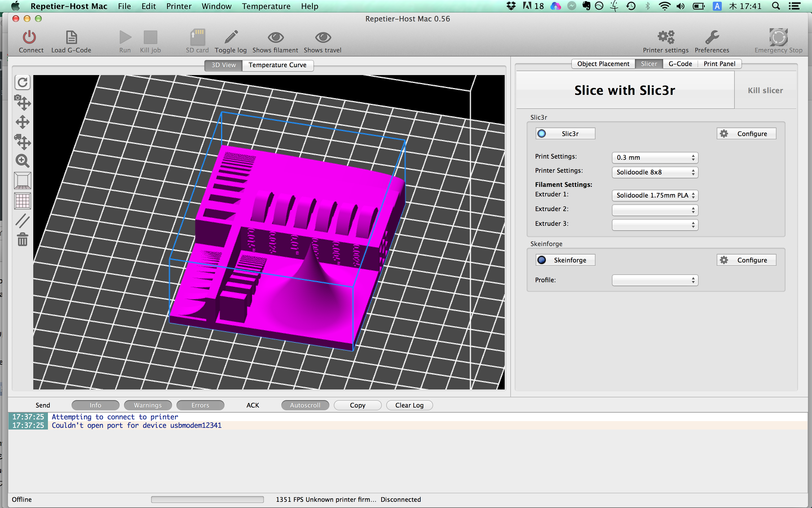812x508 pixels.
Task: Open the SD card manager icon
Action: (x=198, y=37)
